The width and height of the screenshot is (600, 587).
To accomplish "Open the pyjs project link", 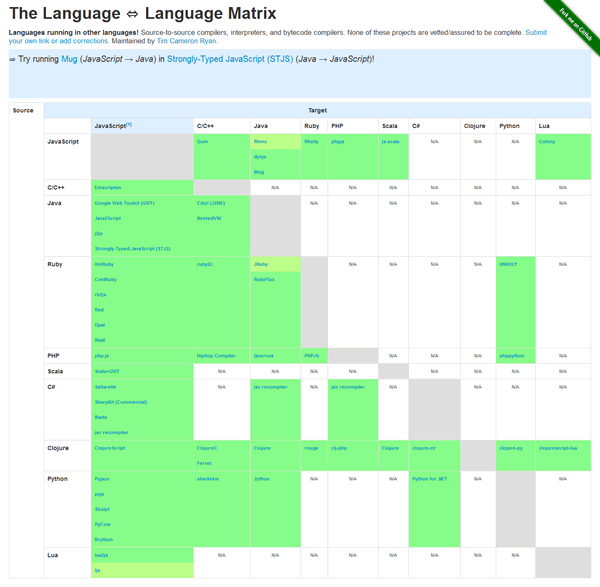I will 99,494.
